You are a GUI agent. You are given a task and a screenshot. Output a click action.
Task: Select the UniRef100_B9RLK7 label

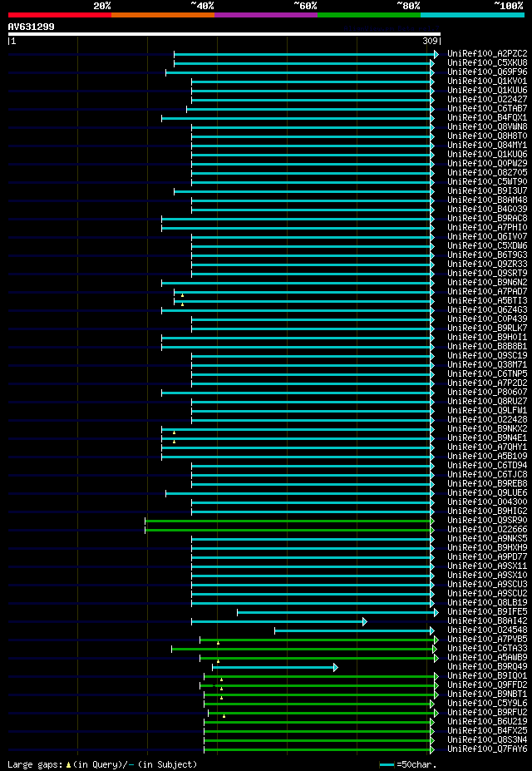coord(487,328)
